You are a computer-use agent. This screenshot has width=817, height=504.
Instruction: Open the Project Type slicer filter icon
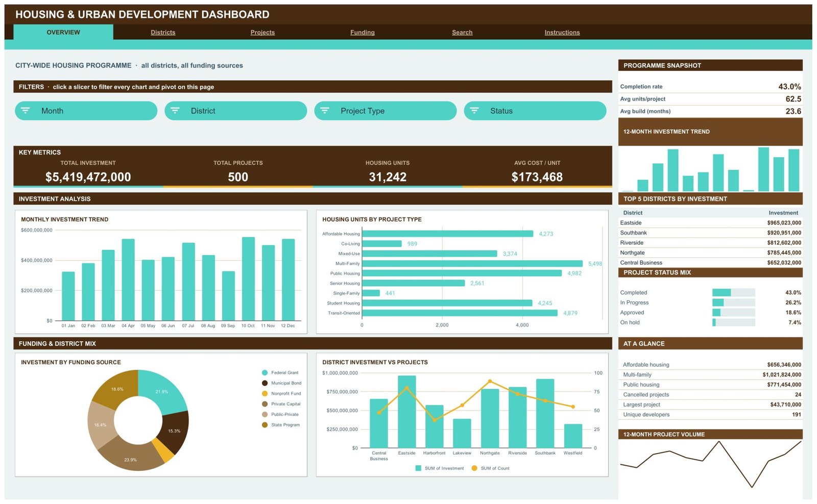pos(325,111)
